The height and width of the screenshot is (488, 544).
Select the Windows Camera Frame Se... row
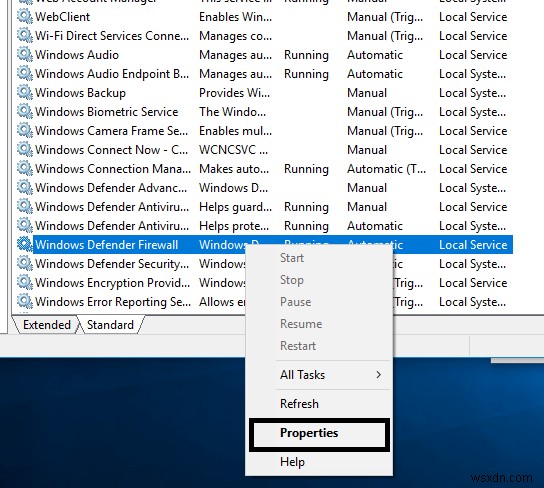[265, 131]
